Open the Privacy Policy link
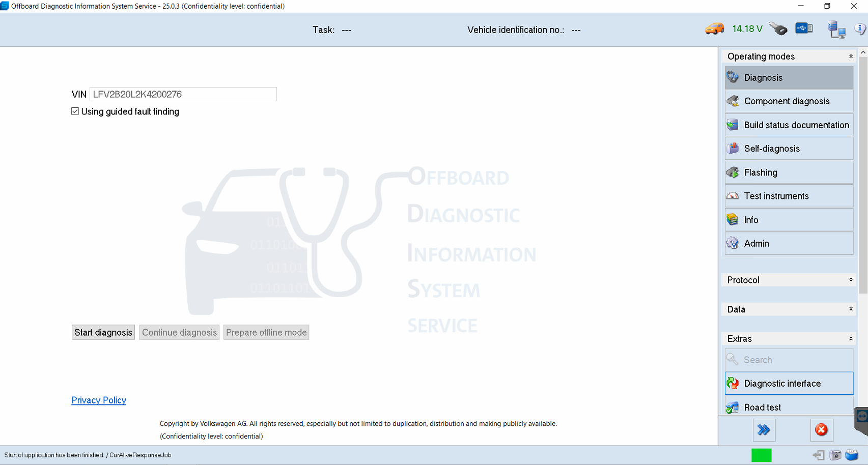868x465 pixels. point(99,400)
